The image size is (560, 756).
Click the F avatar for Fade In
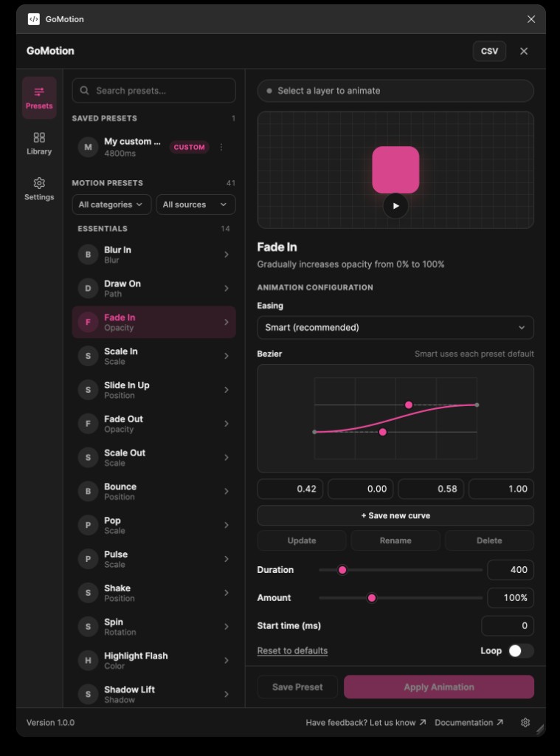pyautogui.click(x=89, y=322)
